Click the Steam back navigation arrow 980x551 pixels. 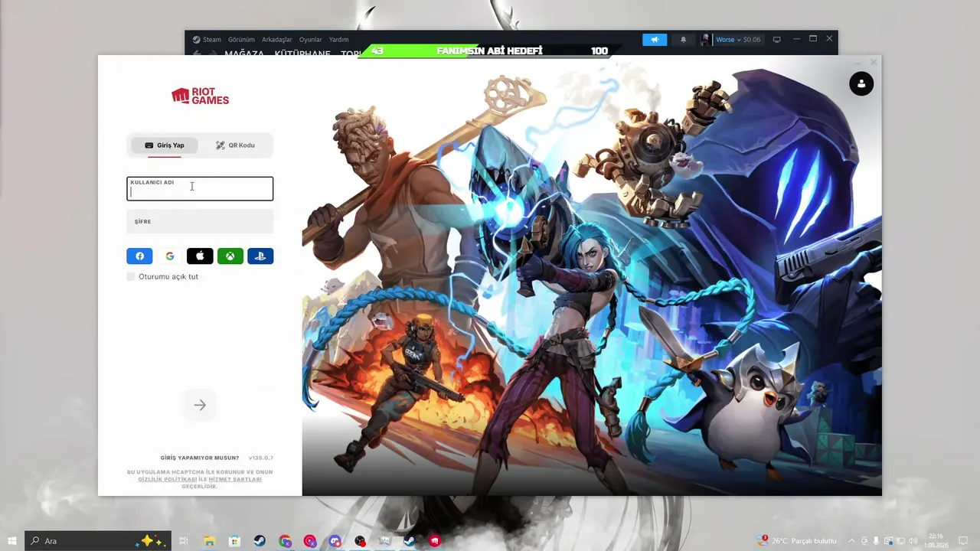[x=197, y=54]
